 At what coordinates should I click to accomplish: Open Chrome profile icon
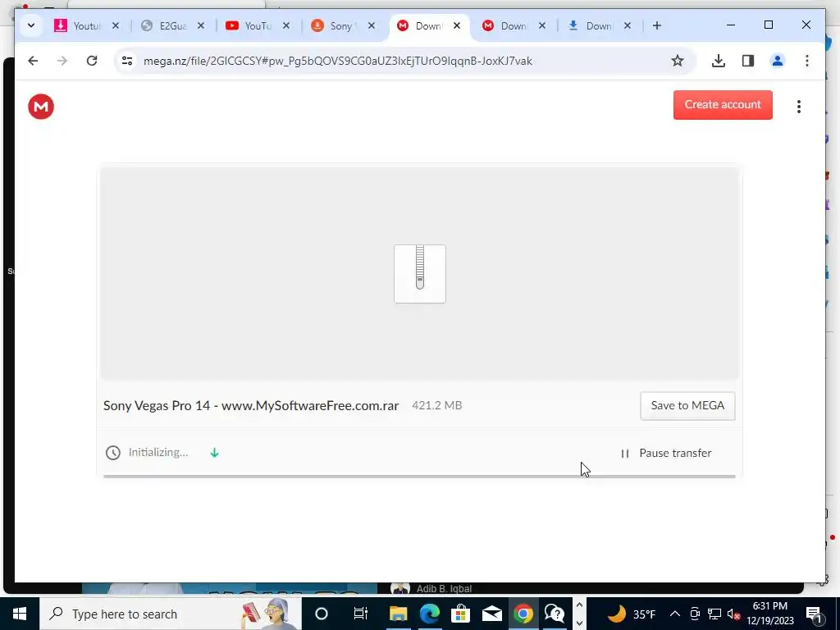pos(778,61)
